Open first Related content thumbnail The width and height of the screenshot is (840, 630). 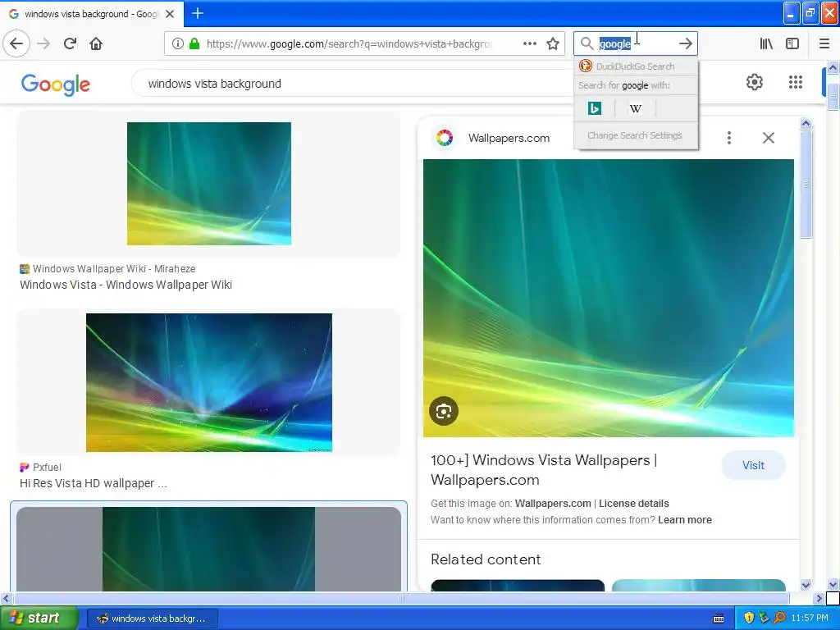pyautogui.click(x=518, y=586)
